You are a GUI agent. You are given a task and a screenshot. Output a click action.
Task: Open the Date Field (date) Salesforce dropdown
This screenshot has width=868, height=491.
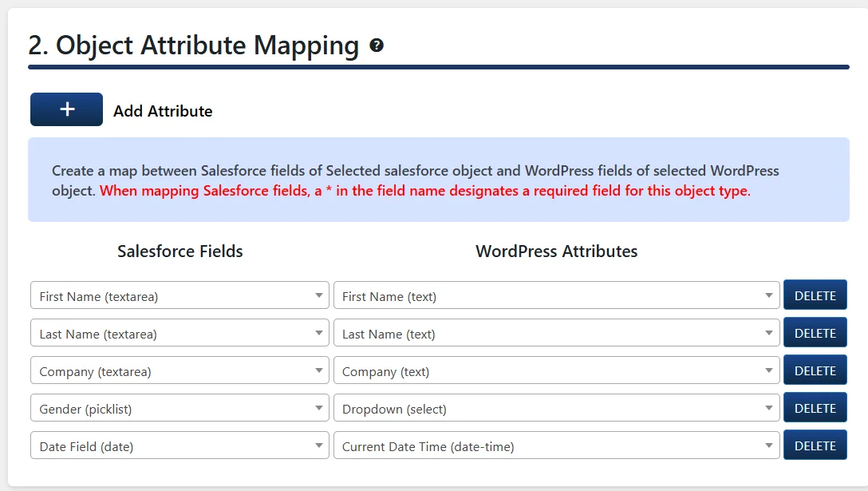tap(180, 445)
